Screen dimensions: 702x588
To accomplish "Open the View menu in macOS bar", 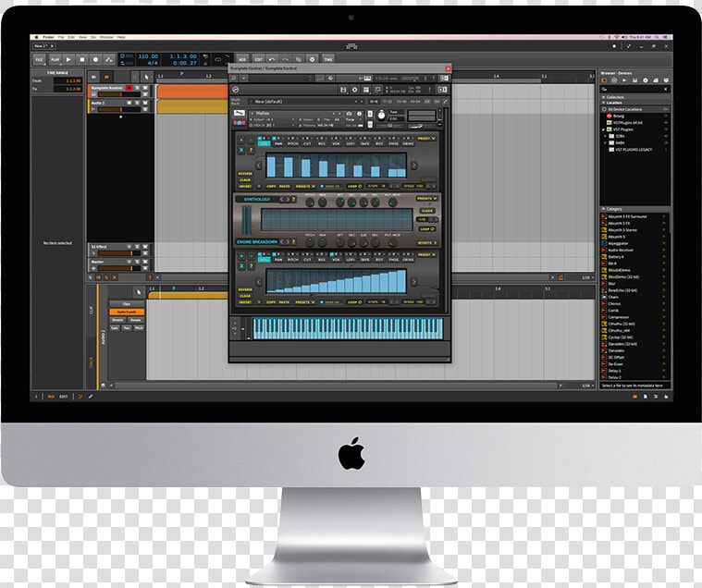I will tap(83, 37).
